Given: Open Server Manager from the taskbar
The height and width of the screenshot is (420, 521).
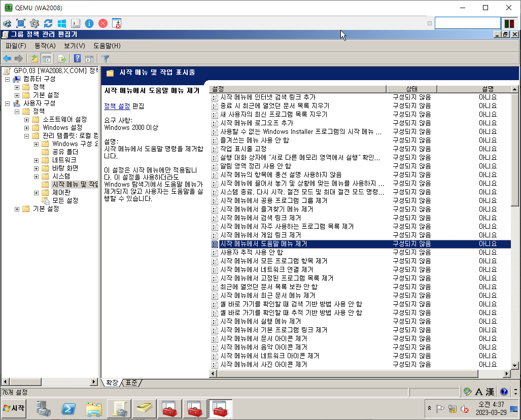Looking at the screenshot, I should point(44,409).
